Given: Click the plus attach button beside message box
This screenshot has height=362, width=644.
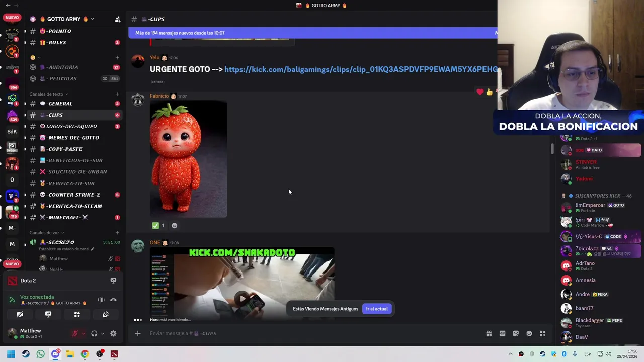Looking at the screenshot, I should pos(137,333).
